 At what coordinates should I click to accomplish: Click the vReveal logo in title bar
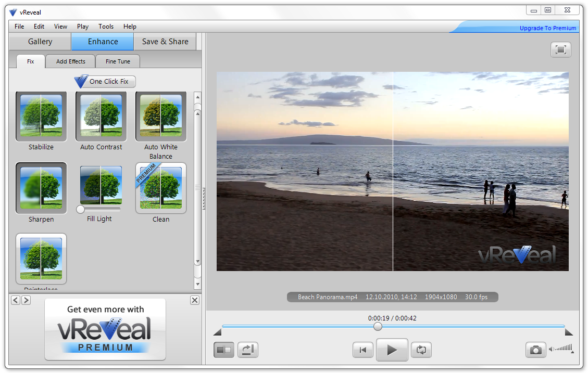coord(13,12)
